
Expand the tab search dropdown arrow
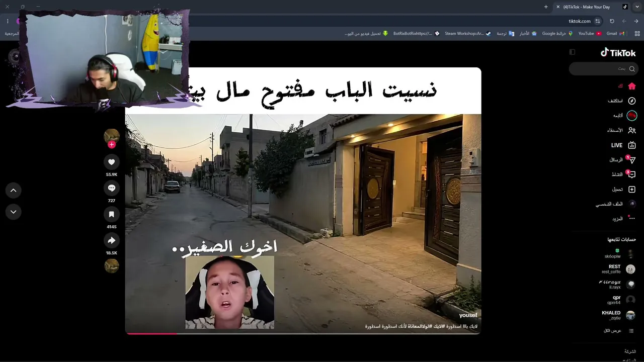637,7
